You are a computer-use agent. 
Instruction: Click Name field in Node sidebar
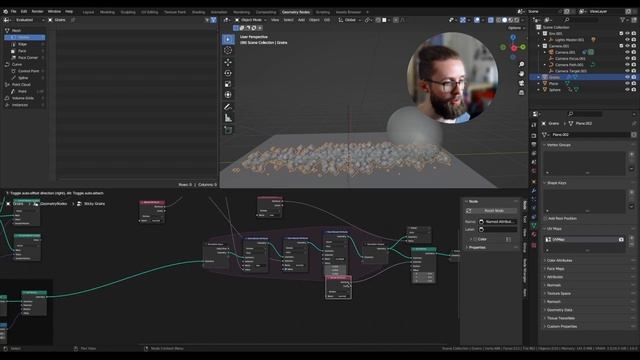pyautogui.click(x=498, y=222)
